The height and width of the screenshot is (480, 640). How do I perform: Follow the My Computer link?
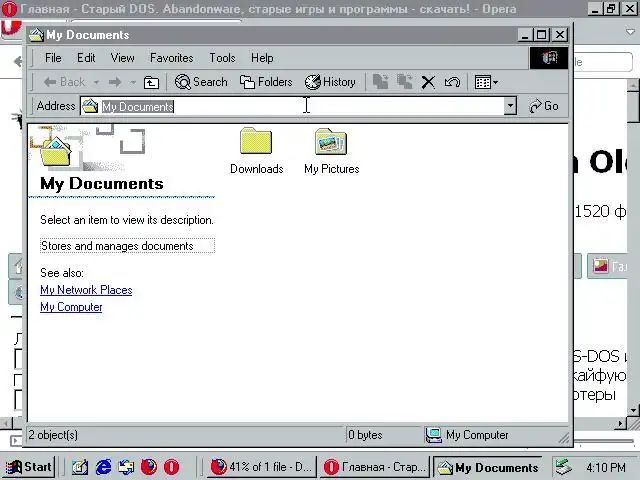[71, 307]
